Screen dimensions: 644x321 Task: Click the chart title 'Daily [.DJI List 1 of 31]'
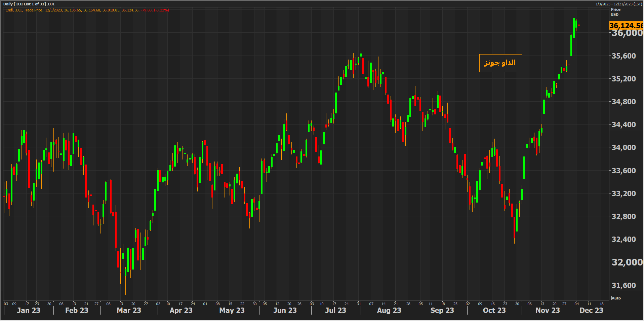(29, 4)
